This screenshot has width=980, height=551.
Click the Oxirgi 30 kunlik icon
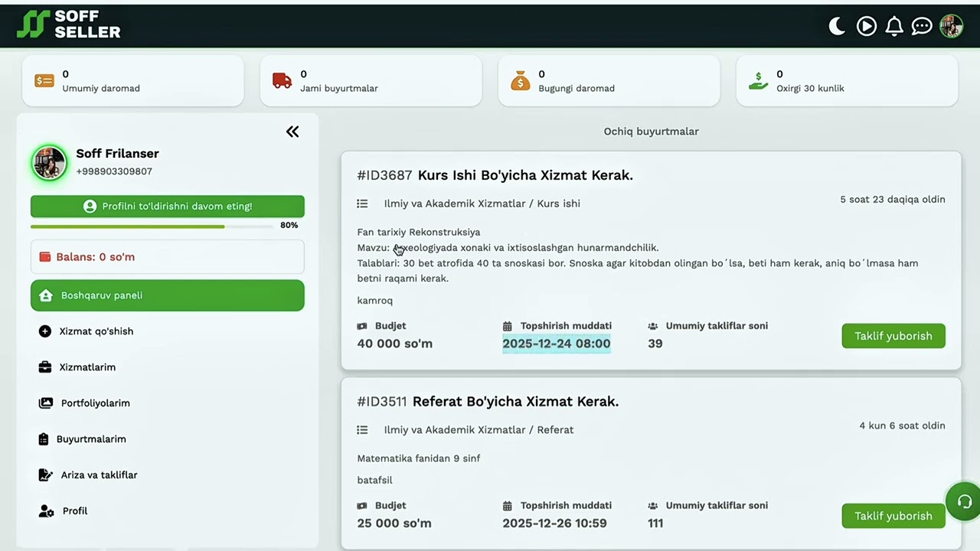758,80
